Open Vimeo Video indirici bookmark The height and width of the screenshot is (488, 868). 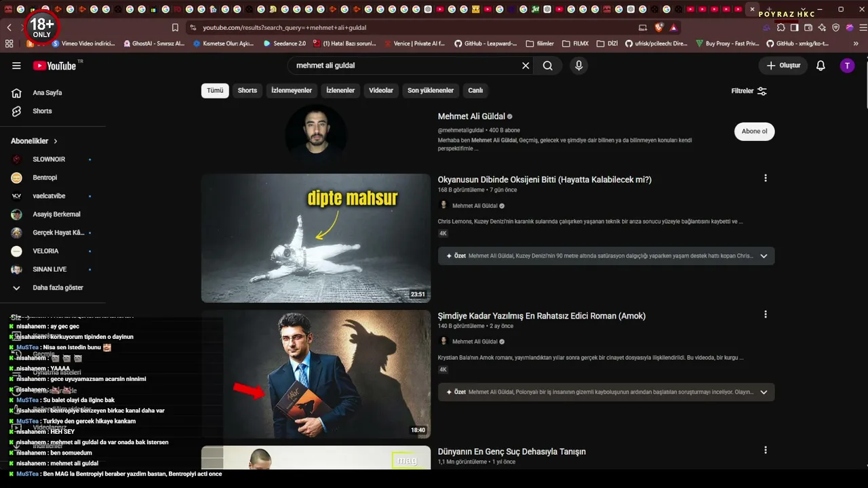pyautogui.click(x=83, y=43)
